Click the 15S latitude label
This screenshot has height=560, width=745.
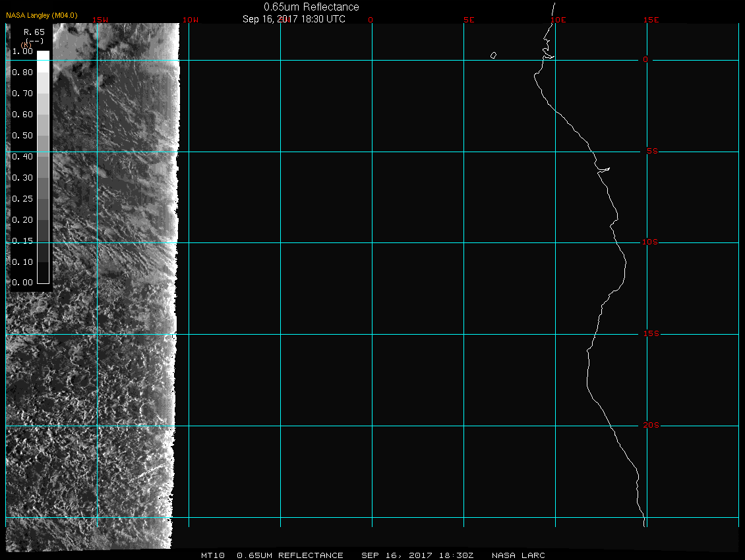point(651,334)
